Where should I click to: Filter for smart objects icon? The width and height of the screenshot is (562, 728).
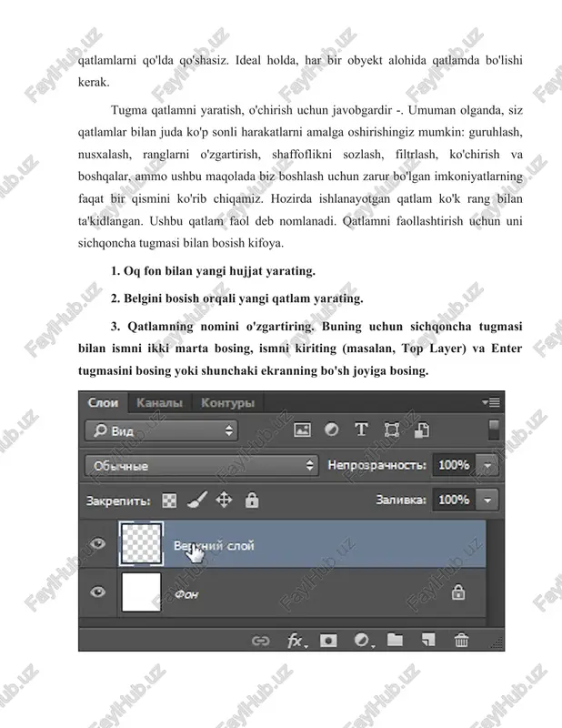point(421,430)
